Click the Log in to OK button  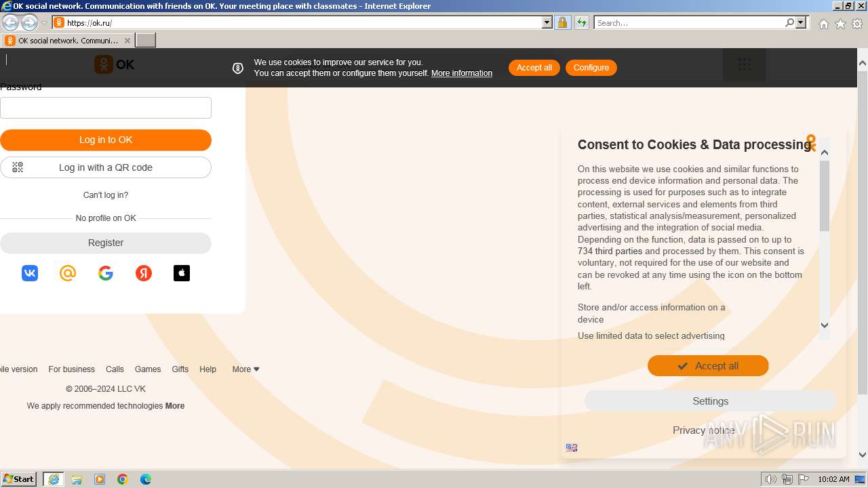(x=106, y=140)
